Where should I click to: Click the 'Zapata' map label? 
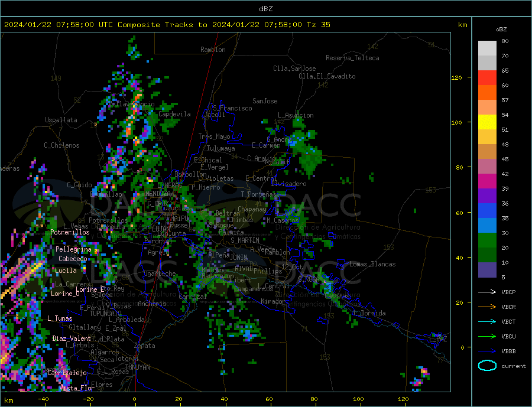pos(145,346)
